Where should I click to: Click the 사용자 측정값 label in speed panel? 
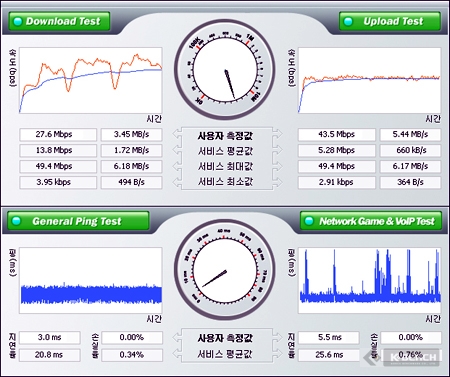tap(225, 136)
